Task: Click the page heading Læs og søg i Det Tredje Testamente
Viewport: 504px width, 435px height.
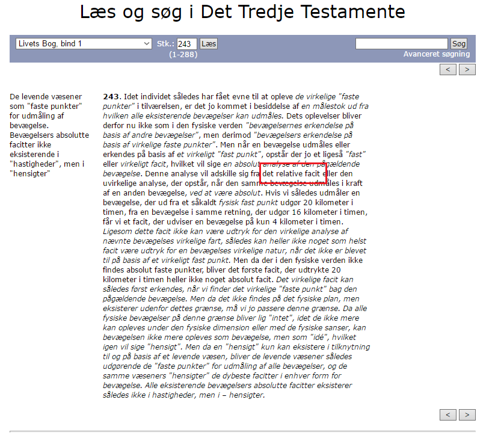Action: [x=242, y=12]
